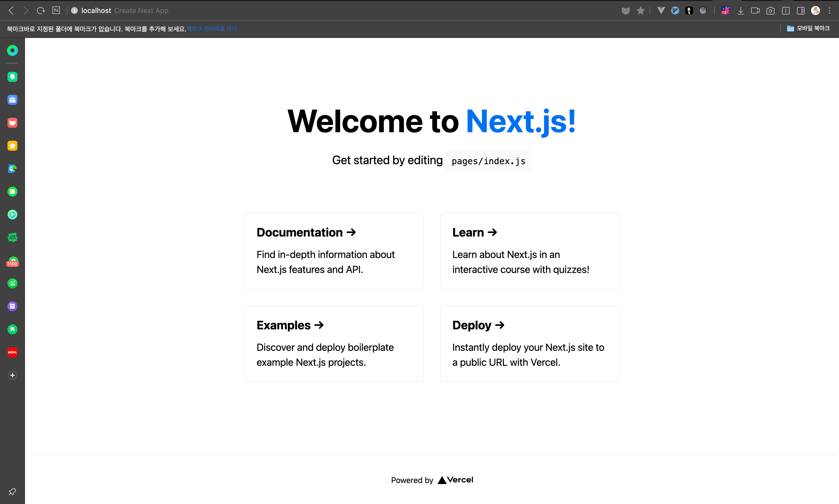Start screen recording with video camera icon

755,11
